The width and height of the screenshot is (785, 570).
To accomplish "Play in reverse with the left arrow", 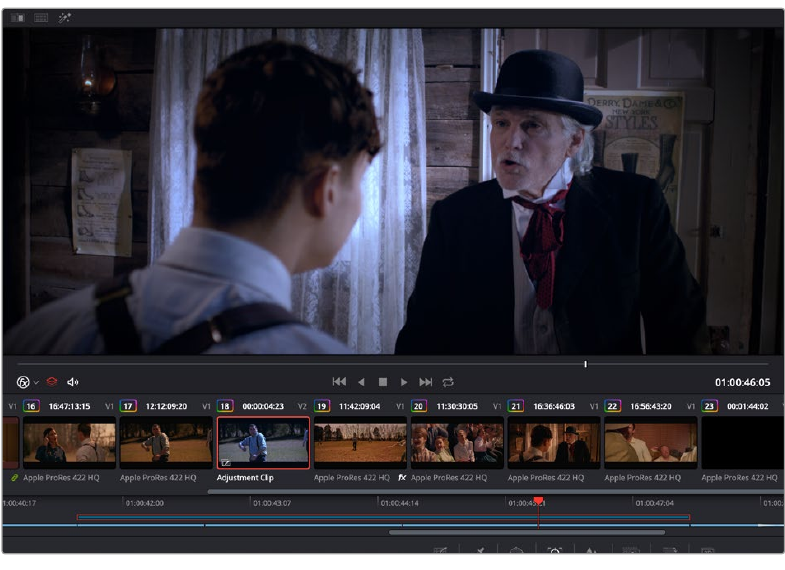I will point(361,382).
